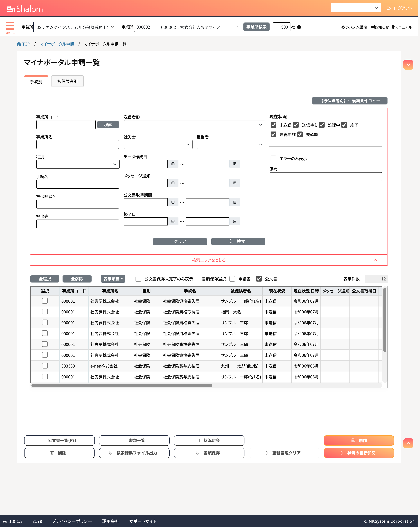Open the 事務所 dropdown
Image resolution: width=420 pixels, height=527 pixels.
pos(75,27)
